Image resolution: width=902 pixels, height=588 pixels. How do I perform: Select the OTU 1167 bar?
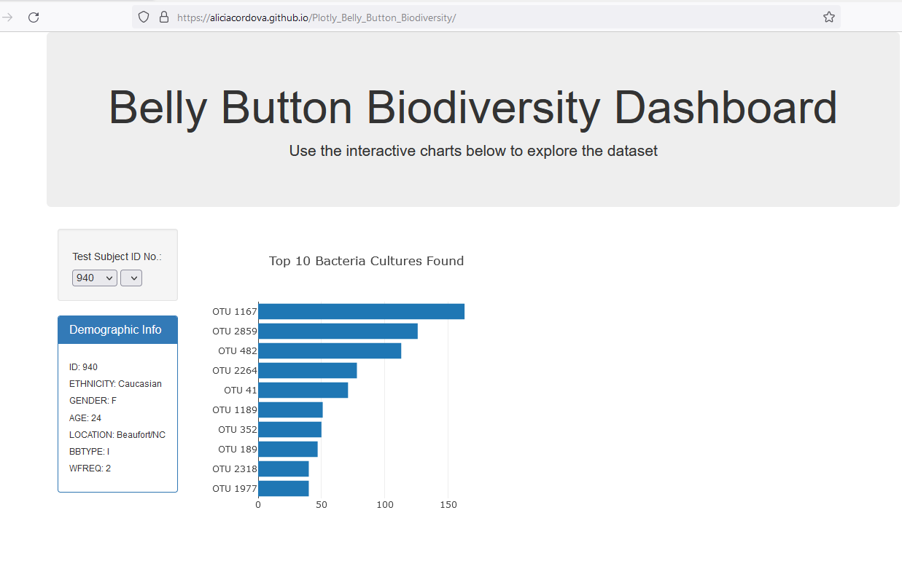coord(361,311)
